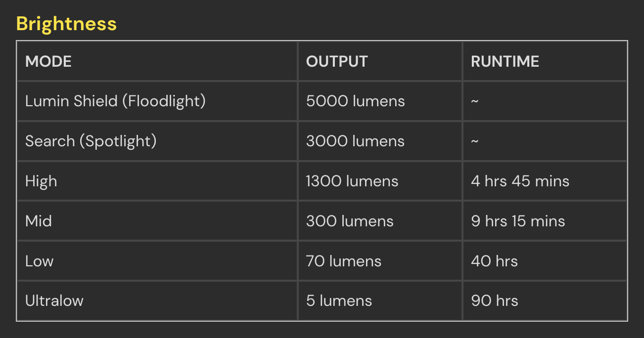The height and width of the screenshot is (338, 644).
Task: Click the 5000 lumens cell
Action: [380, 101]
